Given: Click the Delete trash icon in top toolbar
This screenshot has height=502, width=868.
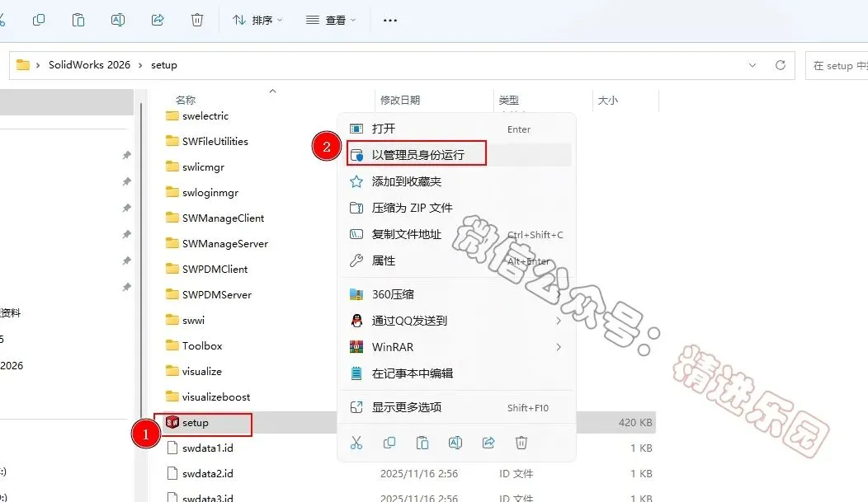Looking at the screenshot, I should click(x=197, y=20).
